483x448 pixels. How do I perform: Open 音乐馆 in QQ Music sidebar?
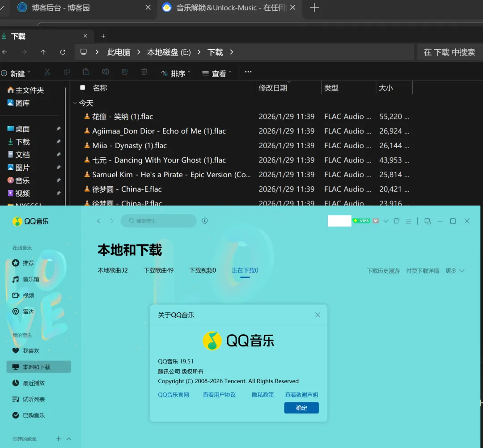(x=26, y=279)
